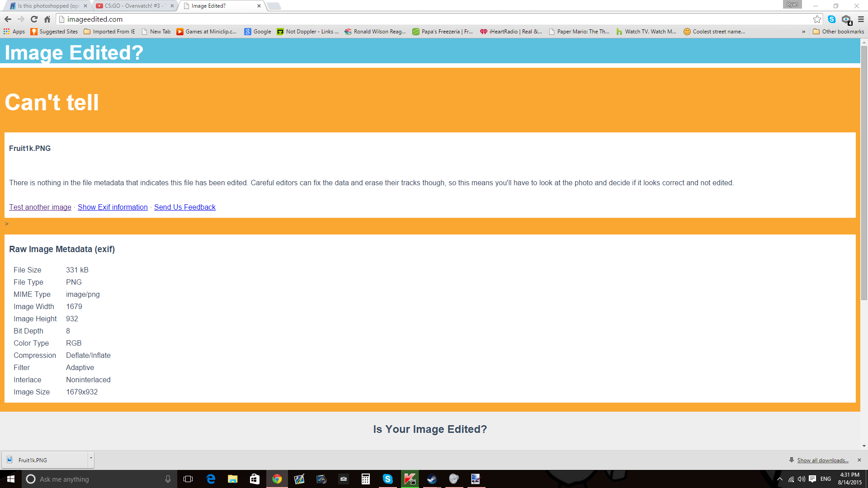868x488 pixels.
Task: Click Show Exif information link
Action: pyautogui.click(x=113, y=207)
